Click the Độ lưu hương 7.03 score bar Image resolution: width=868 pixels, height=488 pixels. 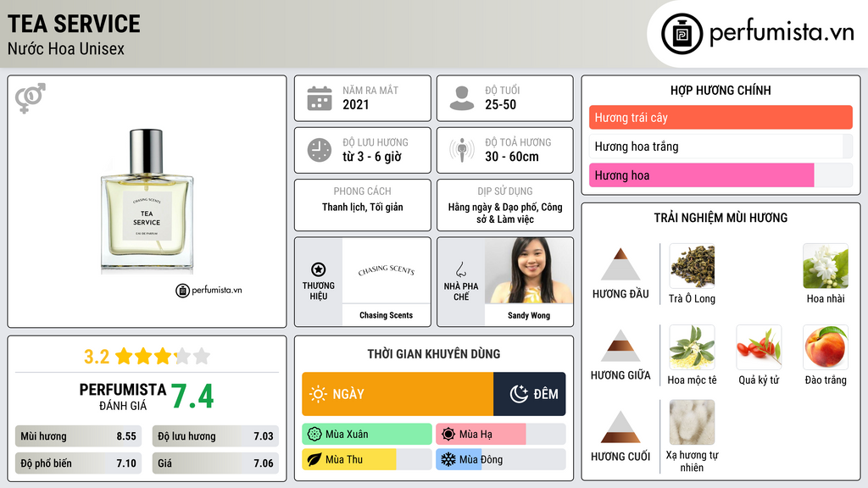[215, 436]
